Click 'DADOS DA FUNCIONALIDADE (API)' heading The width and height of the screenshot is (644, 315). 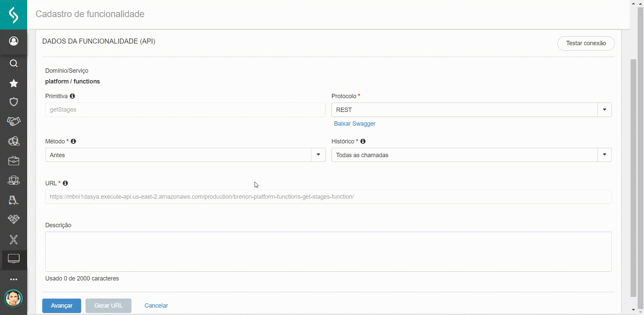click(99, 41)
